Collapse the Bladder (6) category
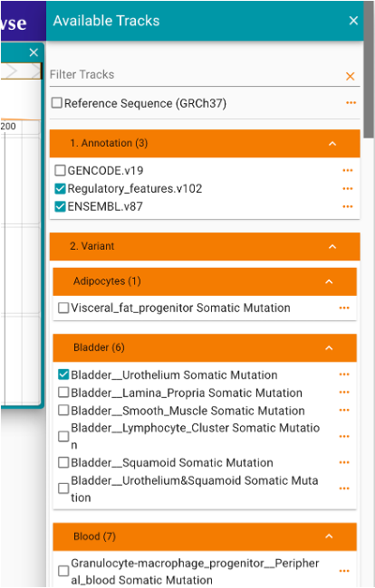Image resolution: width=375 pixels, height=588 pixels. point(329,348)
